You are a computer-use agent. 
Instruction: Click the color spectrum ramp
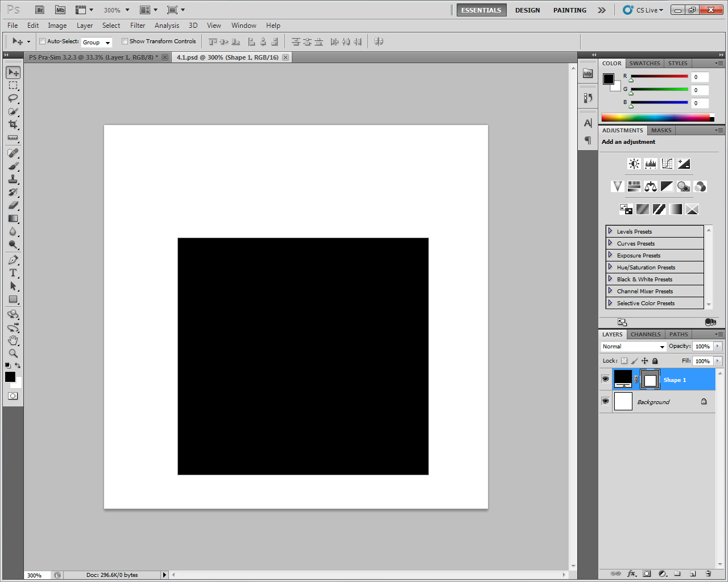click(656, 118)
